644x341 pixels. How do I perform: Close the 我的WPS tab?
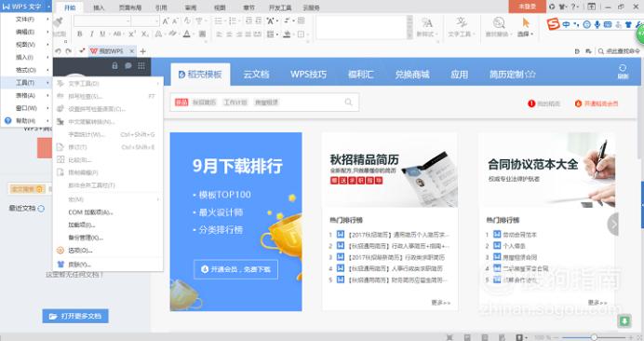(x=132, y=51)
